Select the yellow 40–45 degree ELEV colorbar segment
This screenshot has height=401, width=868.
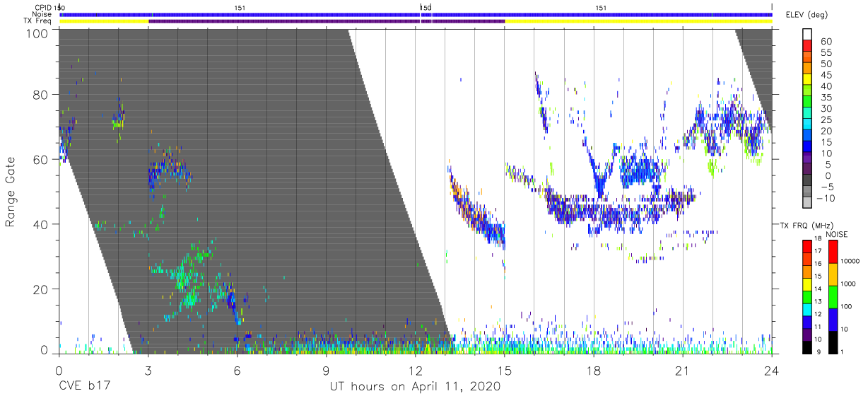[807, 80]
